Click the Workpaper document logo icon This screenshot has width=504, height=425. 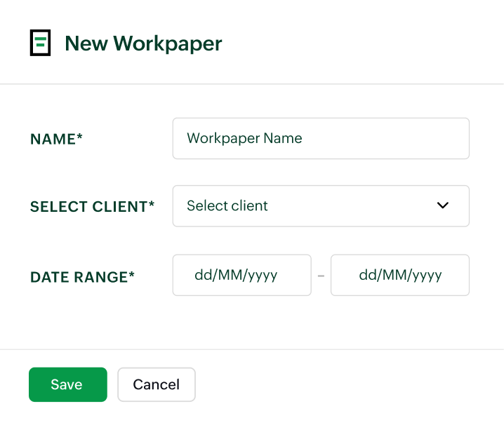(41, 43)
